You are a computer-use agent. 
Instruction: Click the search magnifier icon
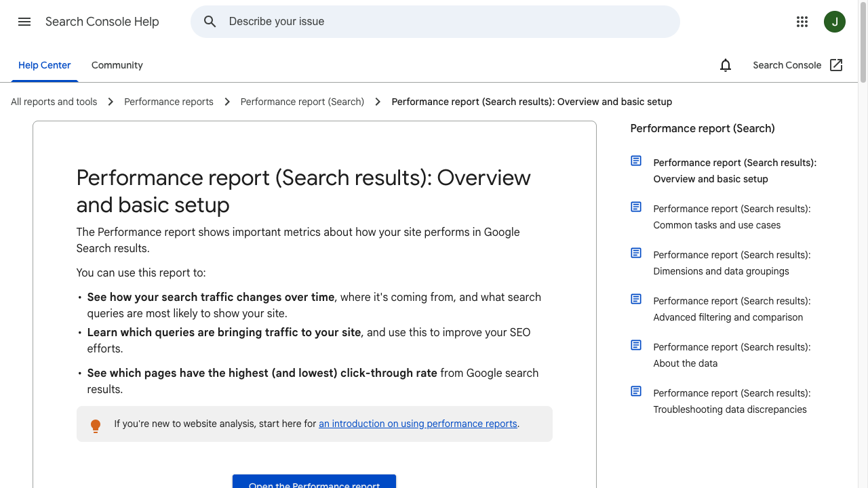(x=210, y=22)
